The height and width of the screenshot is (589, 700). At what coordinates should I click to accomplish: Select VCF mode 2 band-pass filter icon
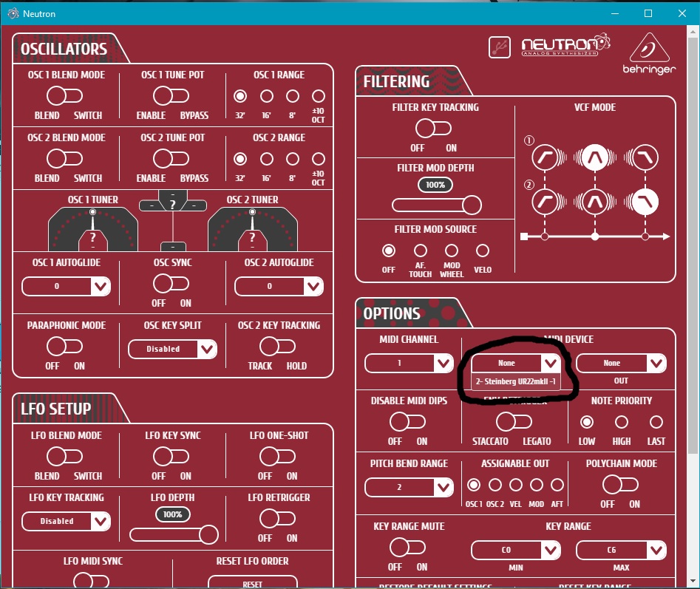(x=594, y=202)
